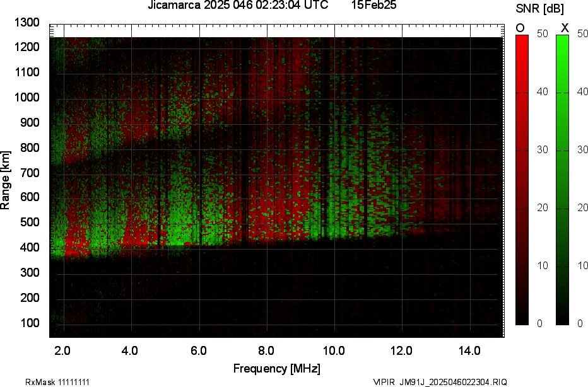The image size is (588, 387).
Task: Click the 12.0 frequency tick label
Action: point(401,351)
